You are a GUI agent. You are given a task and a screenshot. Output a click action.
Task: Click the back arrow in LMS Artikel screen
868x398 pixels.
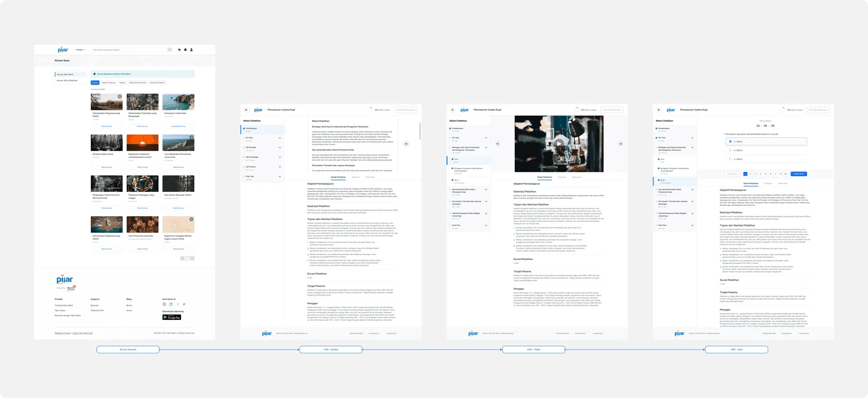(247, 110)
